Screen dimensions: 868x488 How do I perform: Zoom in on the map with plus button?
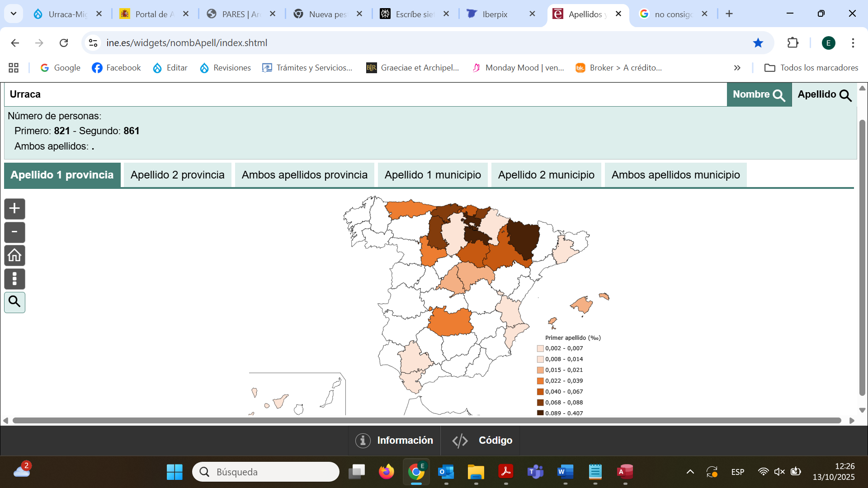click(14, 209)
